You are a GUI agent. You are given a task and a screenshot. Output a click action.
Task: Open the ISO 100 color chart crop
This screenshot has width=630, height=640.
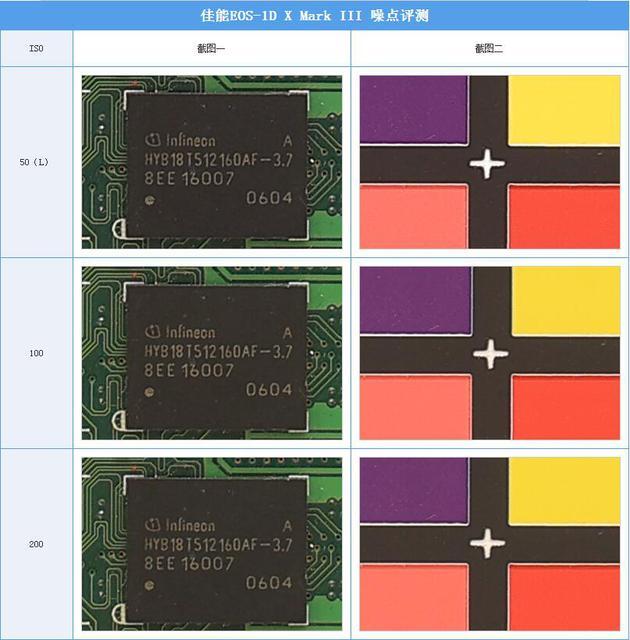[x=490, y=353]
